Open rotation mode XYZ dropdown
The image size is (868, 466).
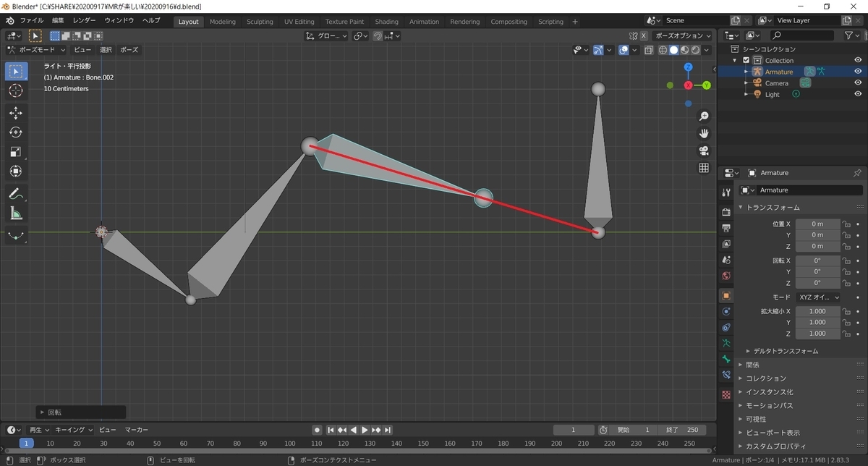tap(818, 297)
